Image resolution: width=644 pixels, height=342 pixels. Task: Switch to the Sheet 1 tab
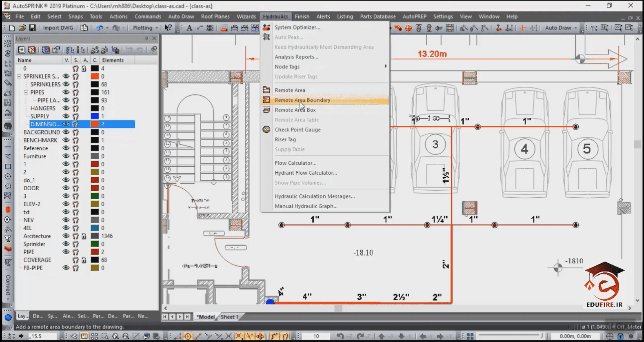point(229,317)
